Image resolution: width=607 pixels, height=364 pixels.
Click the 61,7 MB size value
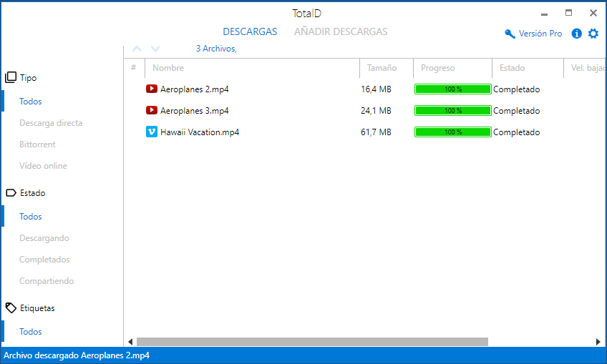376,132
